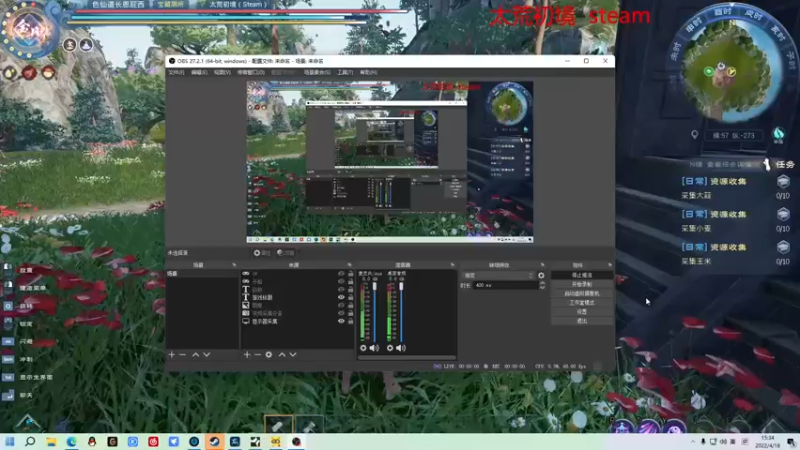Click the OBS preview canvas
Image resolution: width=800 pixels, height=450 pixels.
pos(390,162)
